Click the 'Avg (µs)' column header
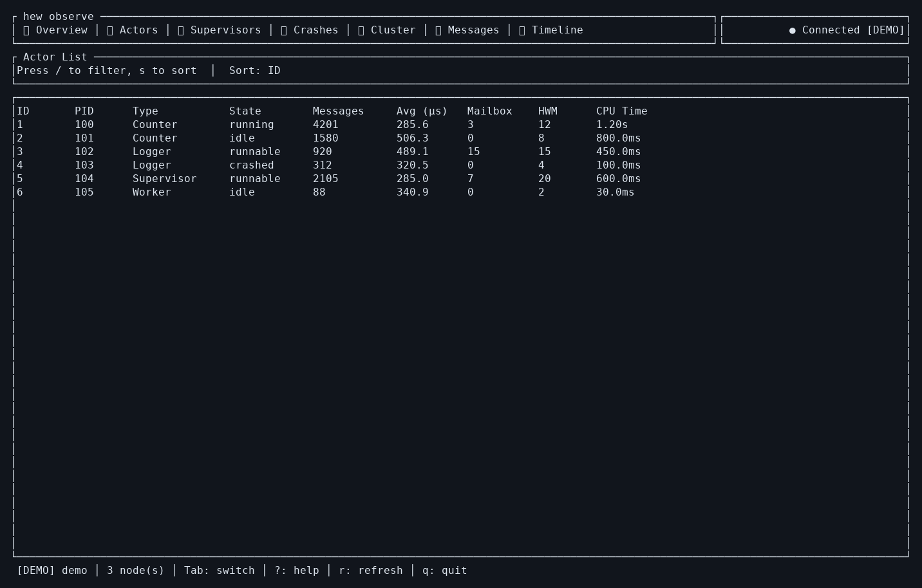Viewport: 922px width, 588px height. (422, 111)
